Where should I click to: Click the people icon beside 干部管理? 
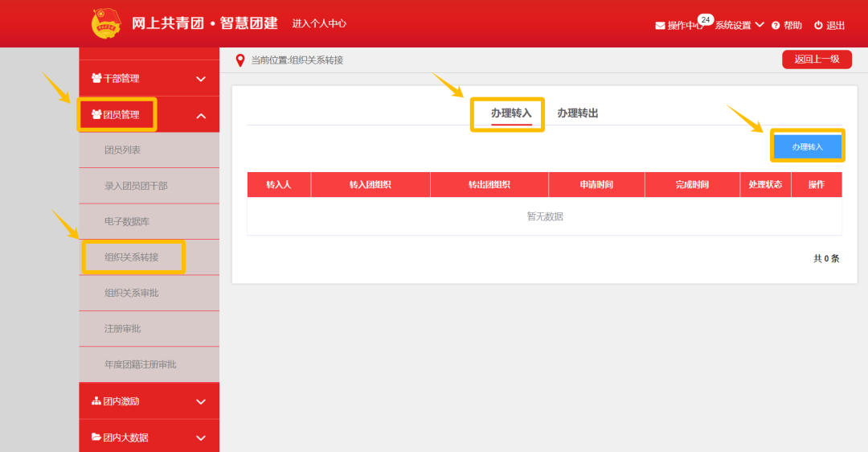point(96,78)
